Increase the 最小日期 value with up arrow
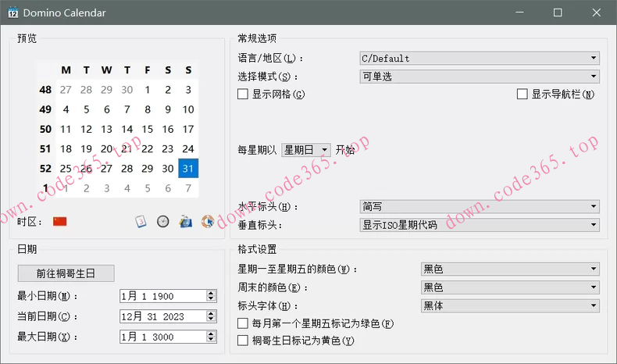Viewport: 617px width, 364px height. pyautogui.click(x=211, y=293)
